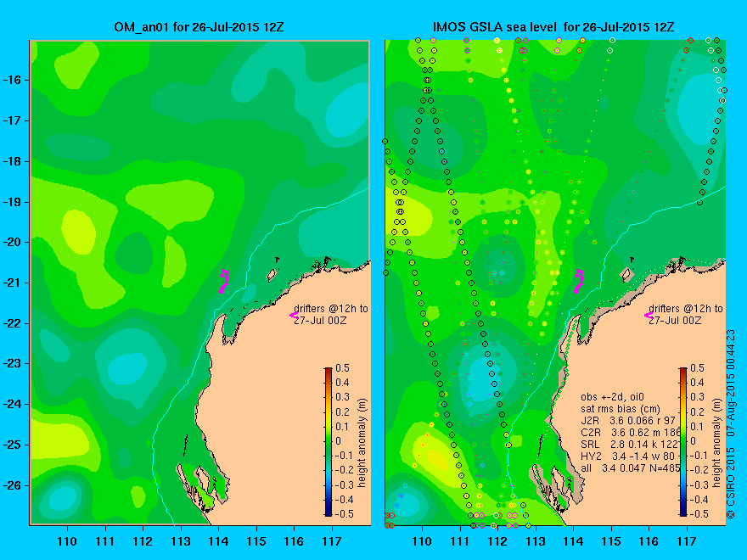Click longitude label 115 under the left map

(x=256, y=541)
